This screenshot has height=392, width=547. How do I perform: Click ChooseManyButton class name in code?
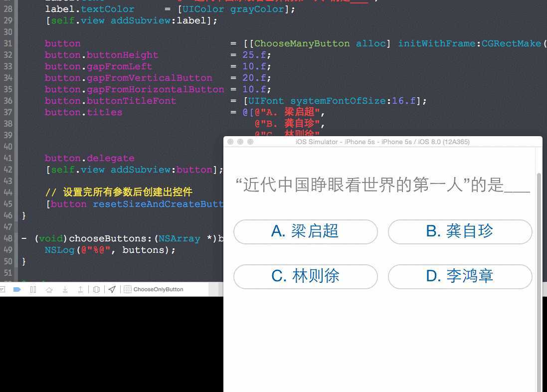point(302,43)
